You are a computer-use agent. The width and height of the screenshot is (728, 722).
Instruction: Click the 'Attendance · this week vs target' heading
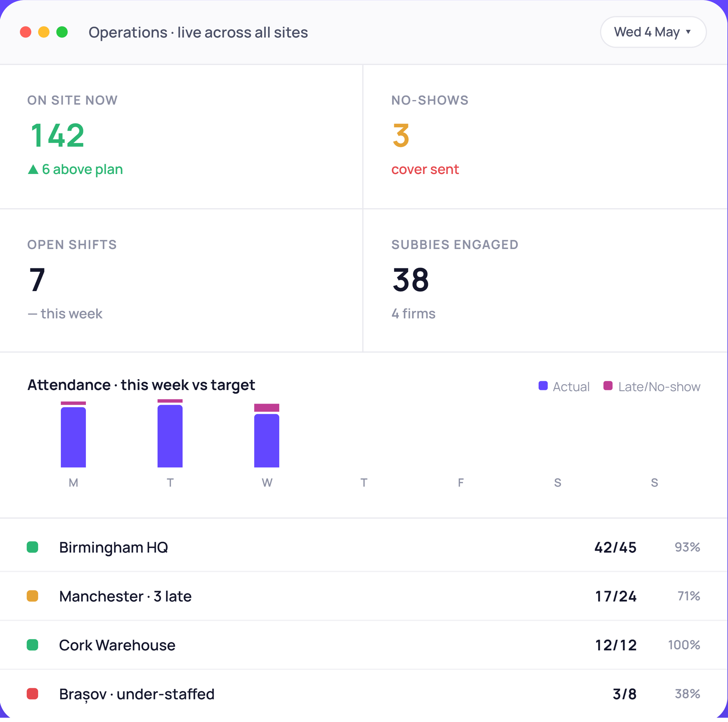(x=141, y=385)
